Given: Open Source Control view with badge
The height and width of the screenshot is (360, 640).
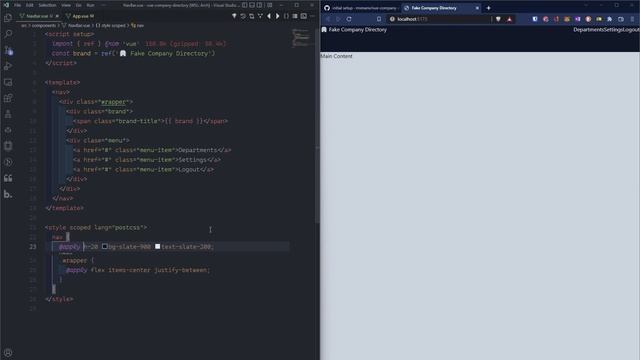Looking at the screenshot, I should pyautogui.click(x=8, y=50).
